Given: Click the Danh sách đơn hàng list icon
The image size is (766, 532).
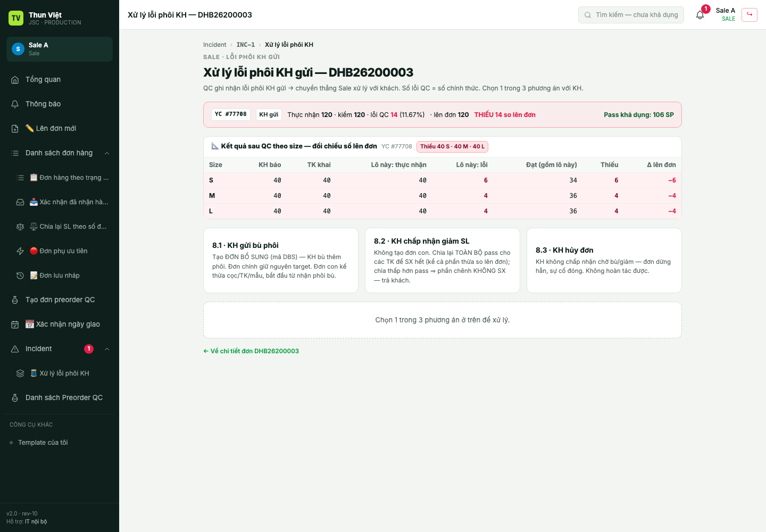Looking at the screenshot, I should [x=15, y=153].
